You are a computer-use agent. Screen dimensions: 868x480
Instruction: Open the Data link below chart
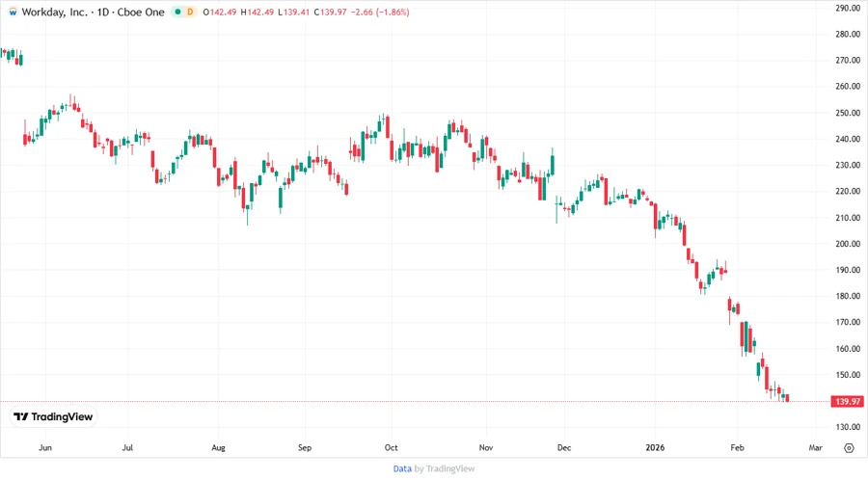point(402,469)
